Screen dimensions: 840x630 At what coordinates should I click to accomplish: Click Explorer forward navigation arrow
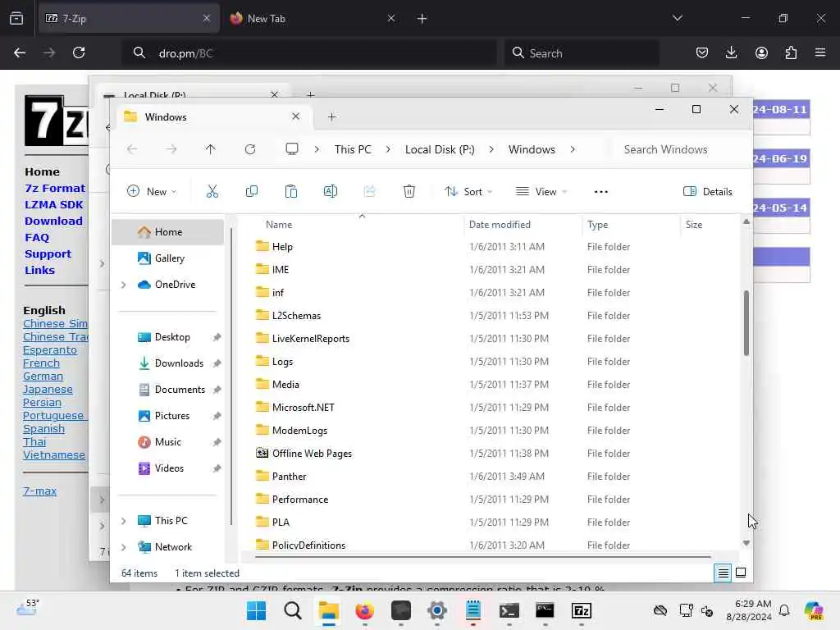tap(171, 149)
